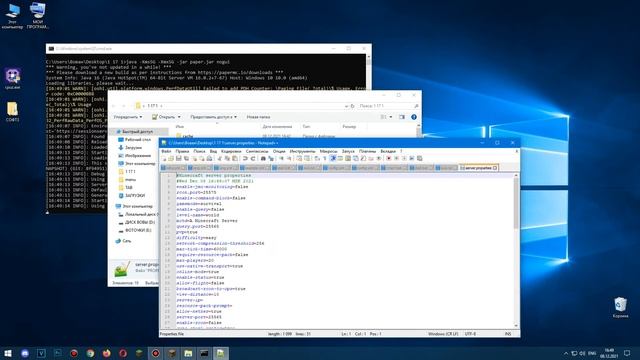
Task: Open Discord from the taskbar
Action: coord(25,353)
